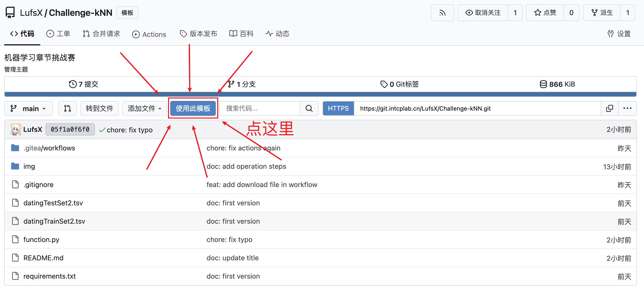Switch to the Actions tab
The width and height of the screenshot is (644, 289).
point(149,34)
